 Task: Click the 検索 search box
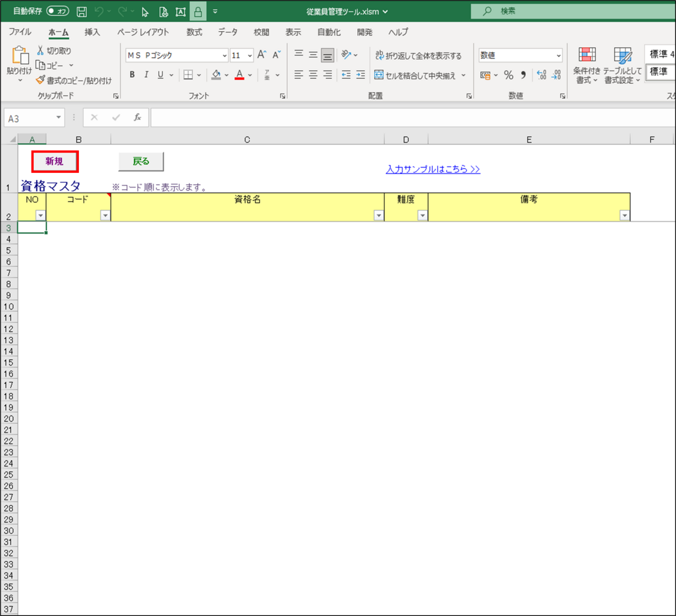573,11
